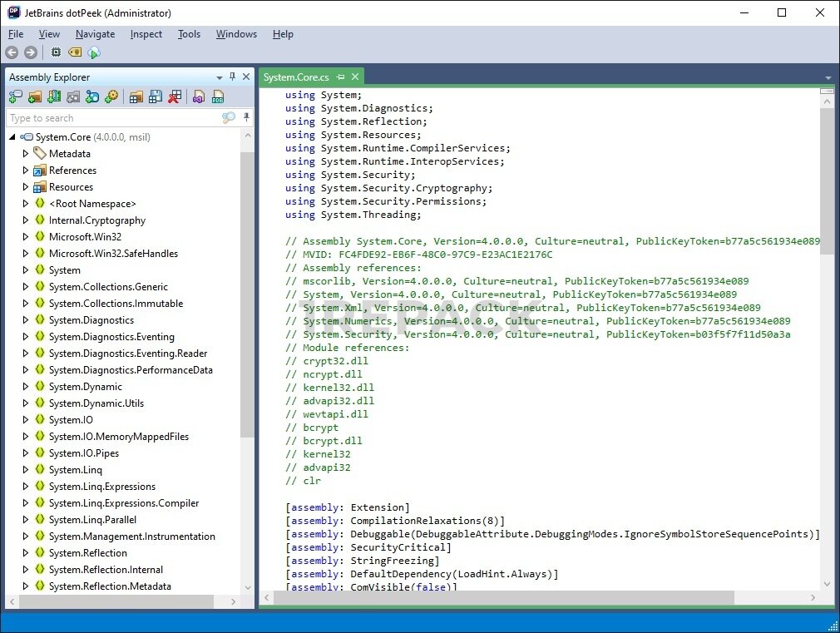Image resolution: width=840 pixels, height=633 pixels.
Task: Toggle the metadata tokens tag icon
Action: pyautogui.click(x=75, y=52)
